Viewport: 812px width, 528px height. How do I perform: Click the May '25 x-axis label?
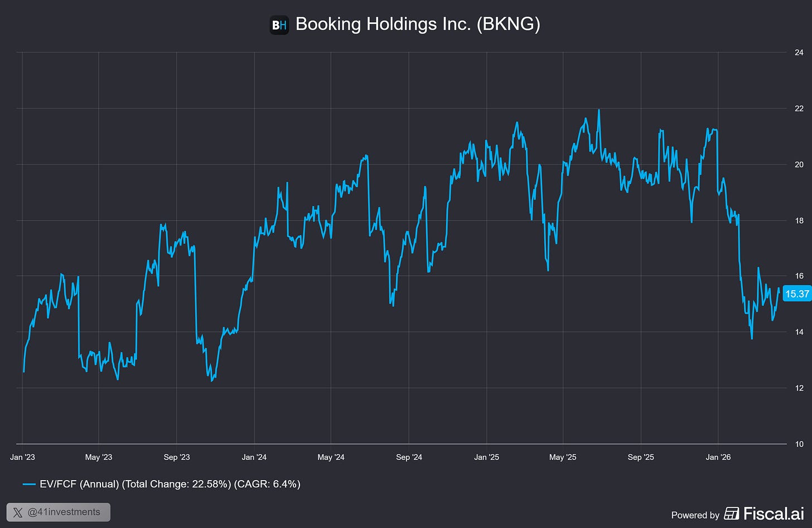click(563, 457)
